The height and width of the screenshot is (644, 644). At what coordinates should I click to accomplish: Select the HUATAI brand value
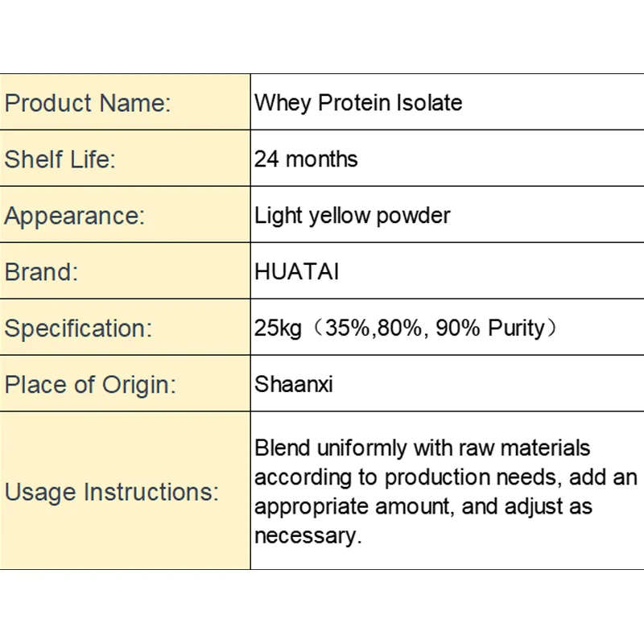point(296,271)
